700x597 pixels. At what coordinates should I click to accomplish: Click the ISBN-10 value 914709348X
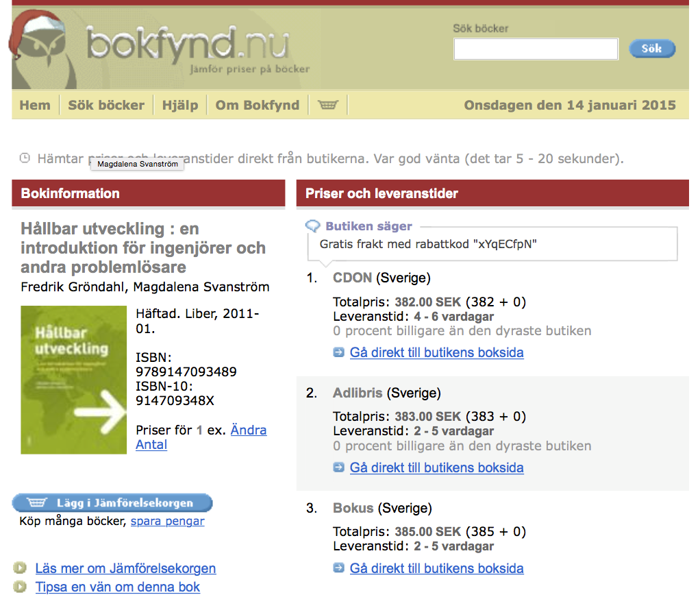tap(175, 400)
